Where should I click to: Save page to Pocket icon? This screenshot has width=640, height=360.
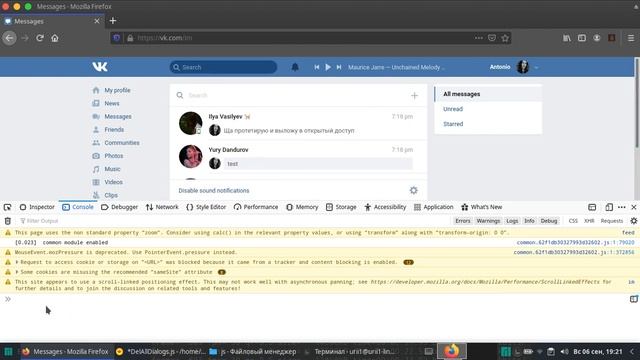pos(492,38)
